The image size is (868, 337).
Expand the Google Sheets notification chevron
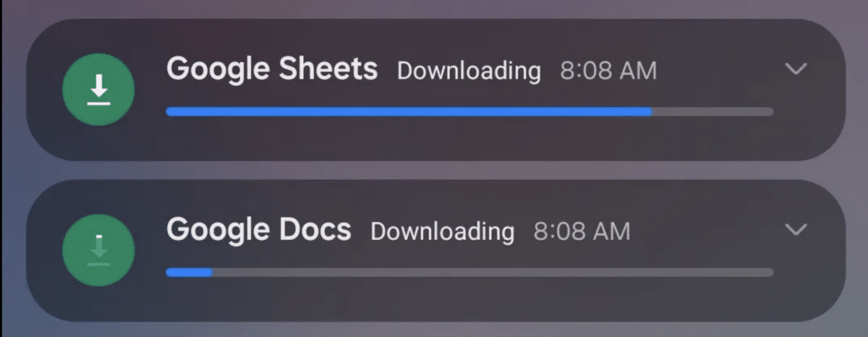tap(796, 69)
